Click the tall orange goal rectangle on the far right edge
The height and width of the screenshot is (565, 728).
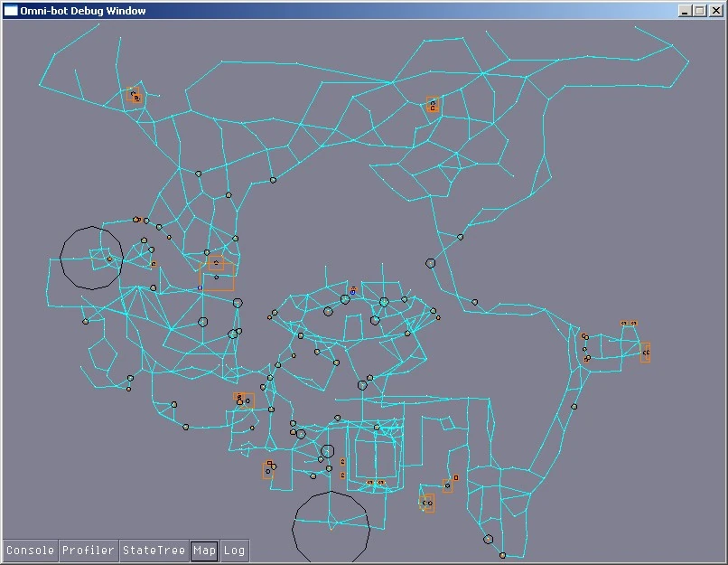(648, 351)
